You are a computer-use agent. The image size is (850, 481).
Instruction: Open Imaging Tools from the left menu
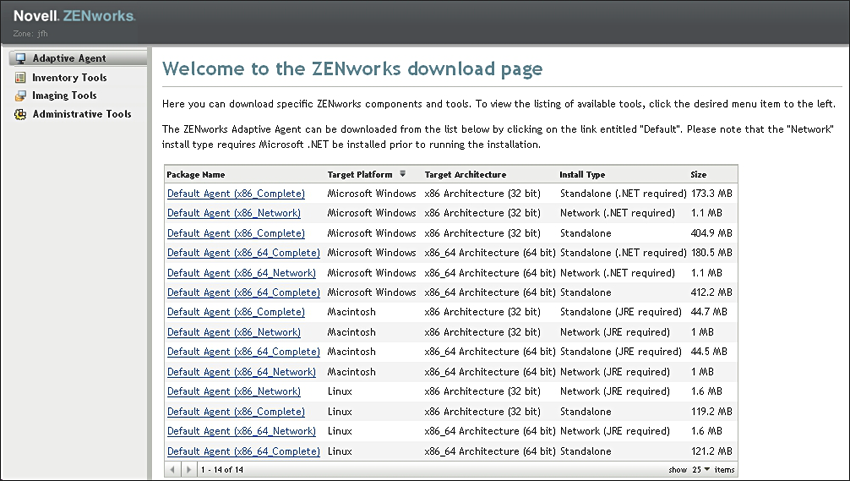coord(64,96)
